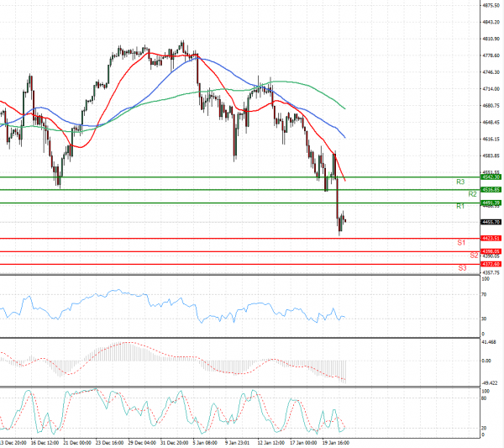Click the 4583.85 price axis value
Viewport: 504px width, 448px height.
[491, 156]
